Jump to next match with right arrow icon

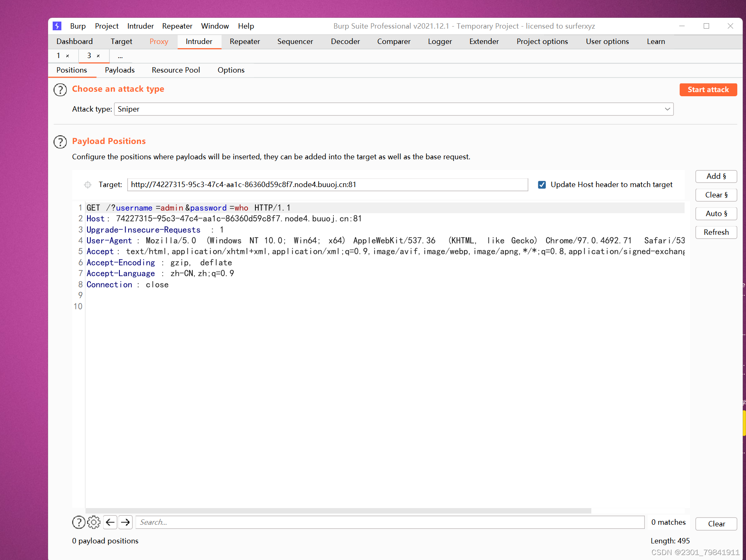pos(125,522)
